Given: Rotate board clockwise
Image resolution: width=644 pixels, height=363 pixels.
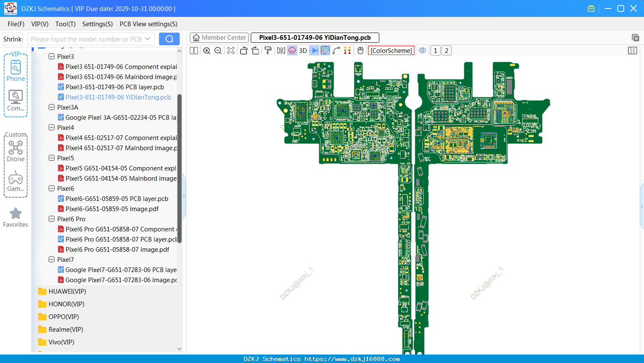Looking at the screenshot, I should click(255, 51).
